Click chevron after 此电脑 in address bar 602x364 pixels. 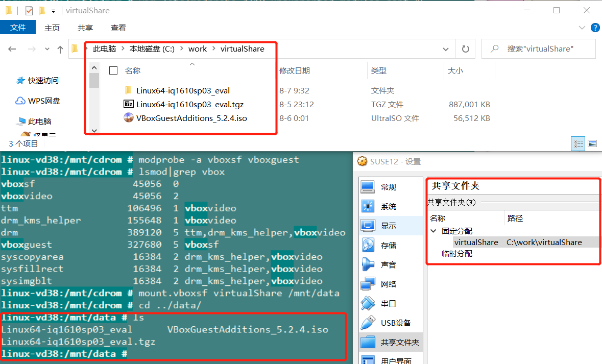tap(123, 48)
